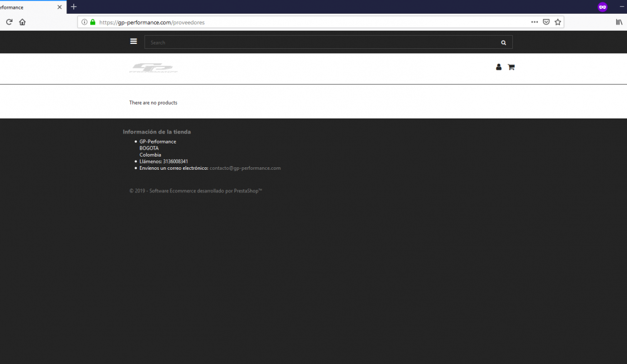Click the private browsing mask icon
This screenshot has height=364, width=627.
pyautogui.click(x=602, y=7)
